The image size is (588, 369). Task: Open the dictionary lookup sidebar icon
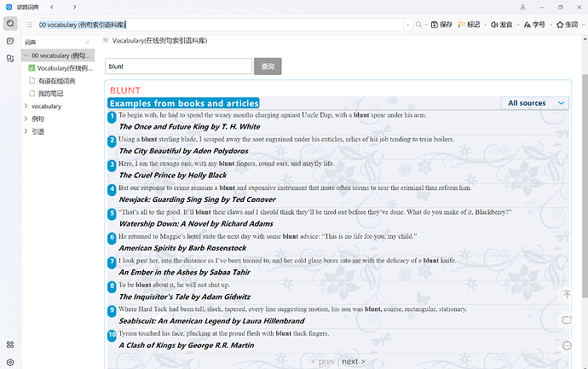coord(10,23)
